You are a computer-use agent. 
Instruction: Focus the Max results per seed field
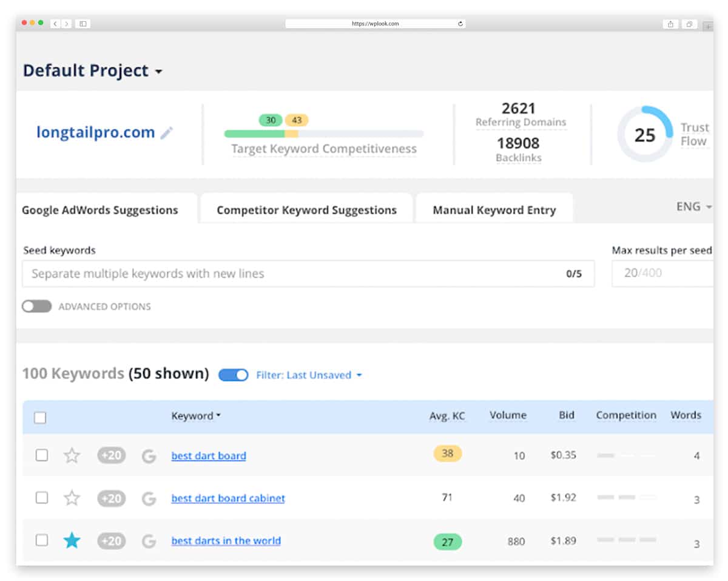click(662, 273)
